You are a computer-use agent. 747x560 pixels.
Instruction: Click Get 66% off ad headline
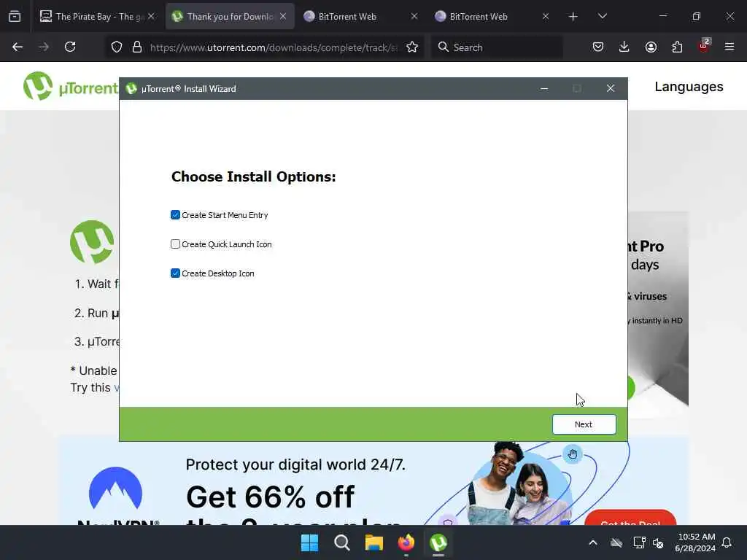point(270,497)
